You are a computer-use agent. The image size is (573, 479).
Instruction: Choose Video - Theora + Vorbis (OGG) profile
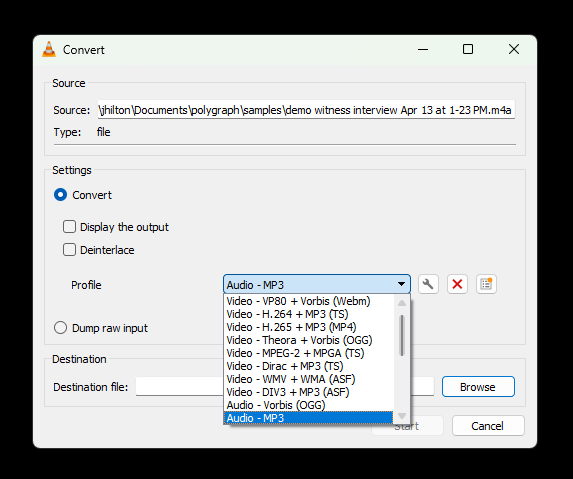[309, 340]
